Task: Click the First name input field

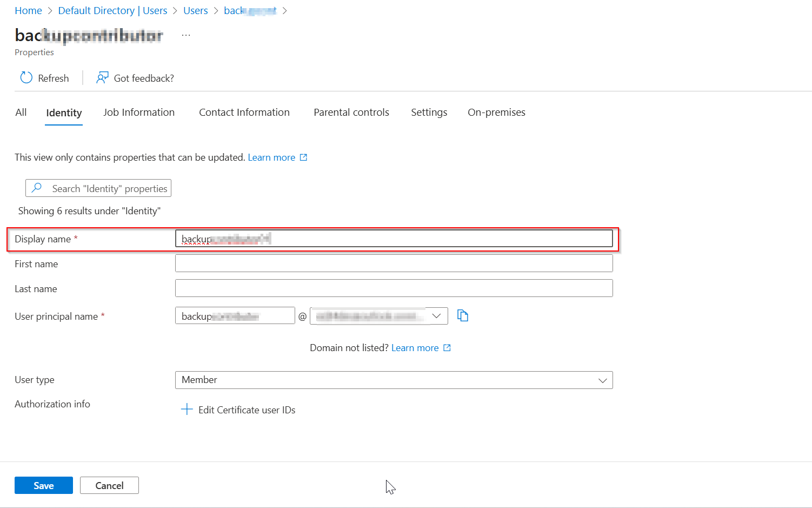Action: tap(394, 263)
